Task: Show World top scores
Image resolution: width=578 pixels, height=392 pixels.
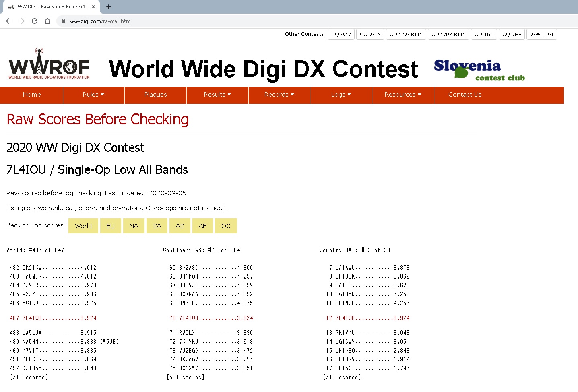Action: (83, 226)
